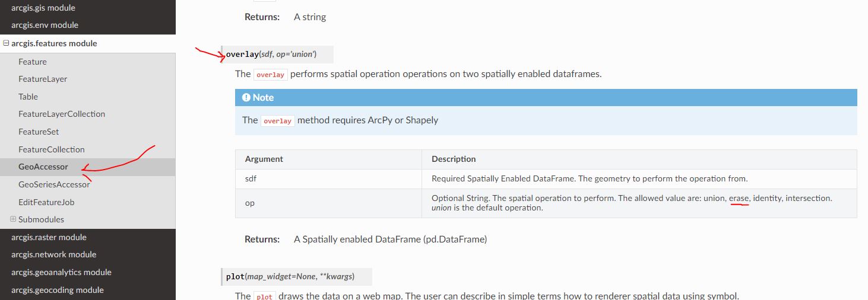This screenshot has width=868, height=300.
Task: Open the arcgis.geoanalytics module page
Action: point(61,272)
